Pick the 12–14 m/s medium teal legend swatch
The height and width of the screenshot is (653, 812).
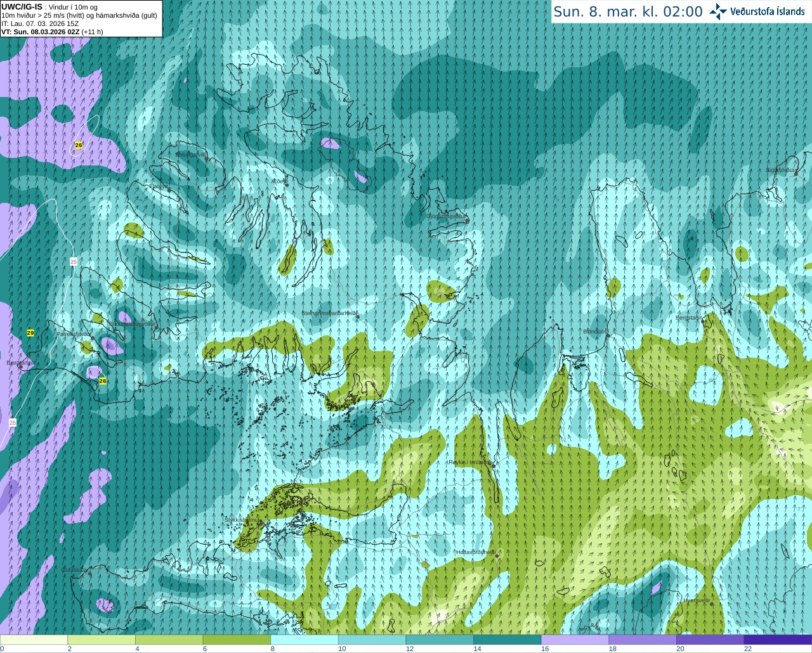(440, 640)
